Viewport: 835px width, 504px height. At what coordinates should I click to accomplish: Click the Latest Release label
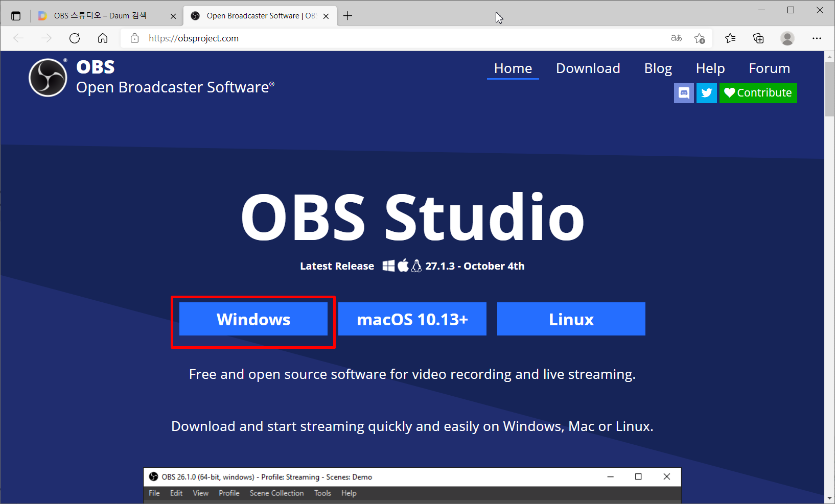[x=337, y=266]
